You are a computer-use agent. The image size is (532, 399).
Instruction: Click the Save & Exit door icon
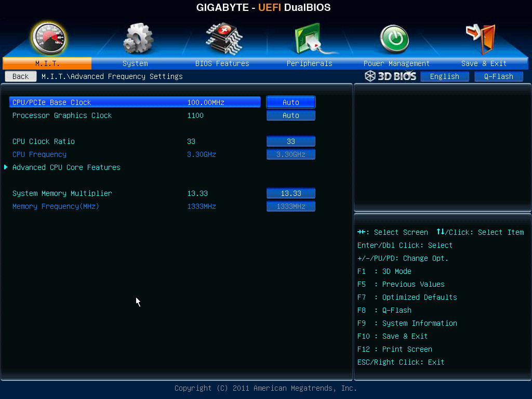coord(481,38)
